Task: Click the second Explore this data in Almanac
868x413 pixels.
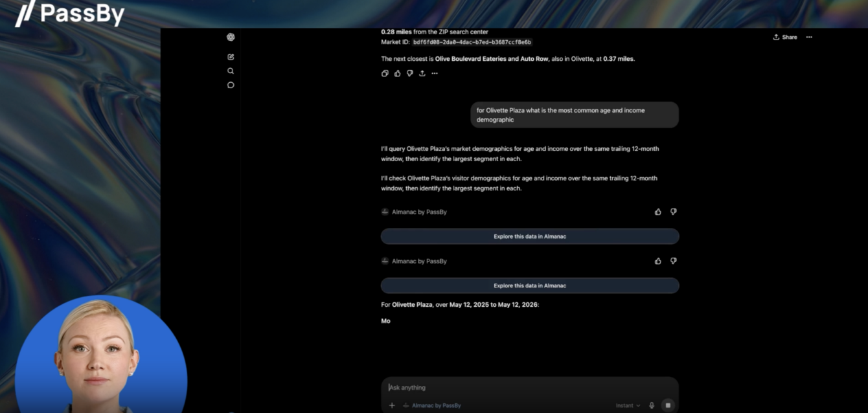Action: (x=530, y=285)
